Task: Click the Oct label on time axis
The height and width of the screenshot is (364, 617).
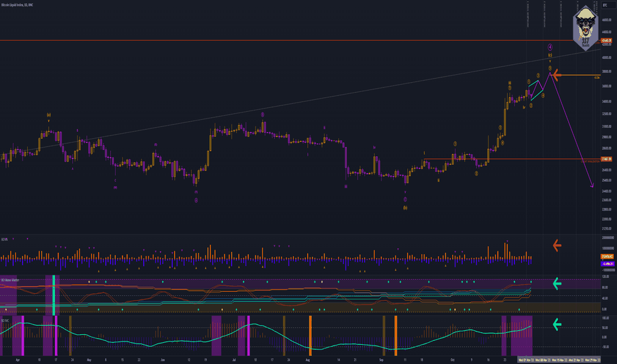Action: tap(453, 359)
